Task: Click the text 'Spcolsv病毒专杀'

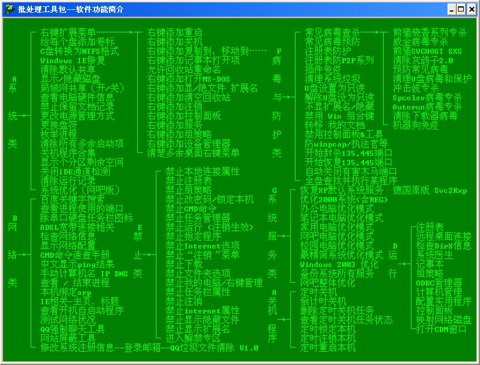Action: [427, 98]
